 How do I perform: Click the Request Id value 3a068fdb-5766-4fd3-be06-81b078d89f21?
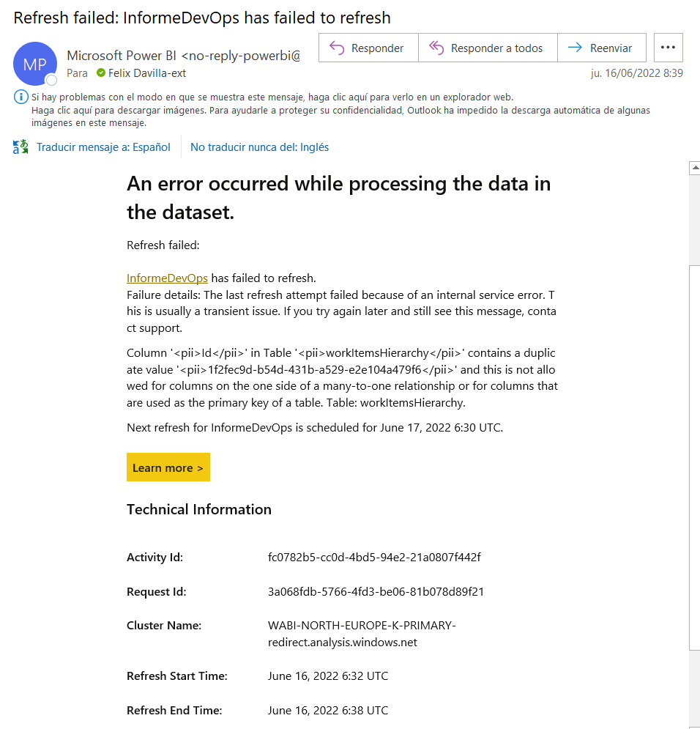pyautogui.click(x=376, y=591)
